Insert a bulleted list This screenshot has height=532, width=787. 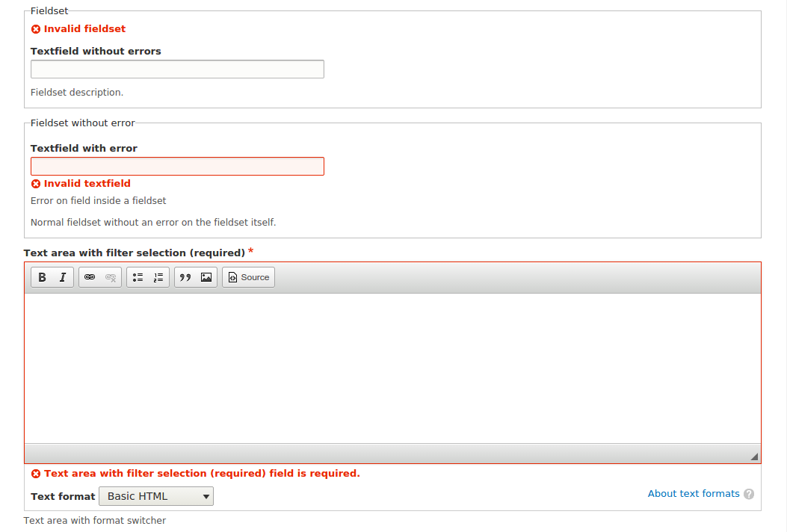pyautogui.click(x=138, y=276)
